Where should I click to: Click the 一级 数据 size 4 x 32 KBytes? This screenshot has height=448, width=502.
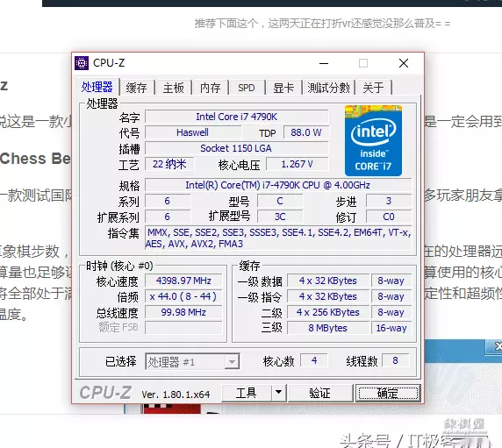tap(328, 281)
